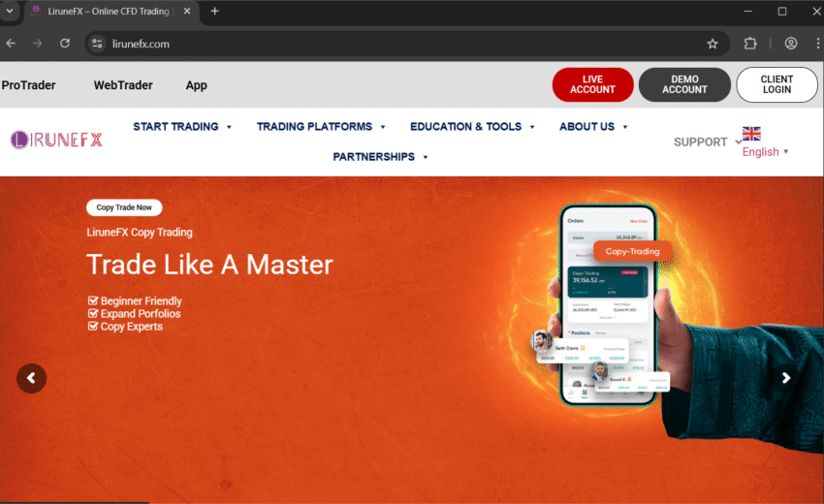Viewport: 824px width, 504px height.
Task: Open the English language selector
Action: (x=765, y=152)
